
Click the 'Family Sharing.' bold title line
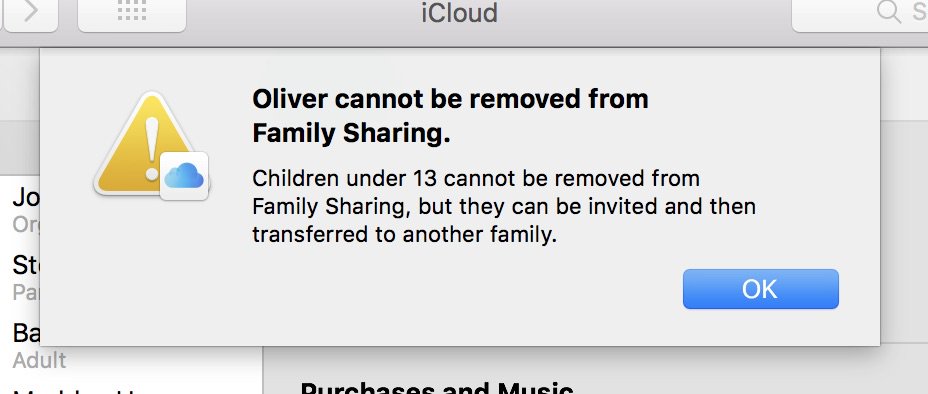click(352, 134)
